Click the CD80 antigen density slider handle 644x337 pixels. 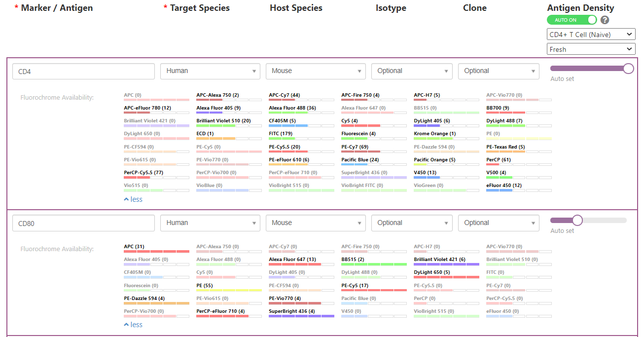(x=577, y=220)
